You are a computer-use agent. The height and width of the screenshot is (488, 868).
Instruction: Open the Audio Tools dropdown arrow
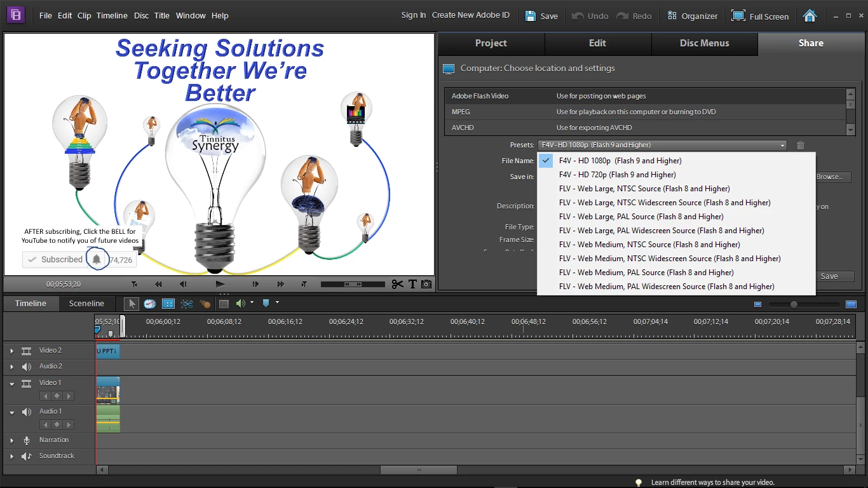(x=252, y=302)
